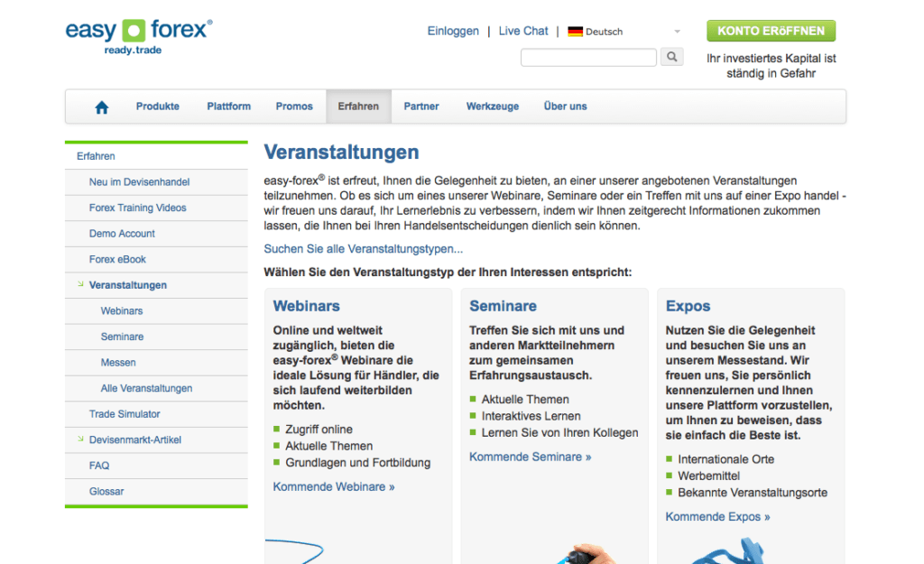Click the German flag icon
The image size is (924, 564).
(575, 32)
